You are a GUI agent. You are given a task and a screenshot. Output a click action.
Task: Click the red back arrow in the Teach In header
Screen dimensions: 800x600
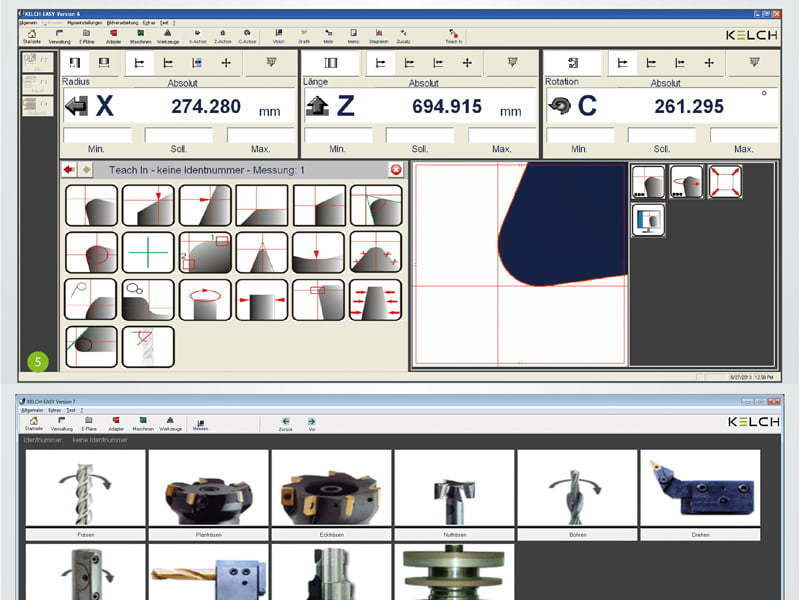tap(69, 171)
